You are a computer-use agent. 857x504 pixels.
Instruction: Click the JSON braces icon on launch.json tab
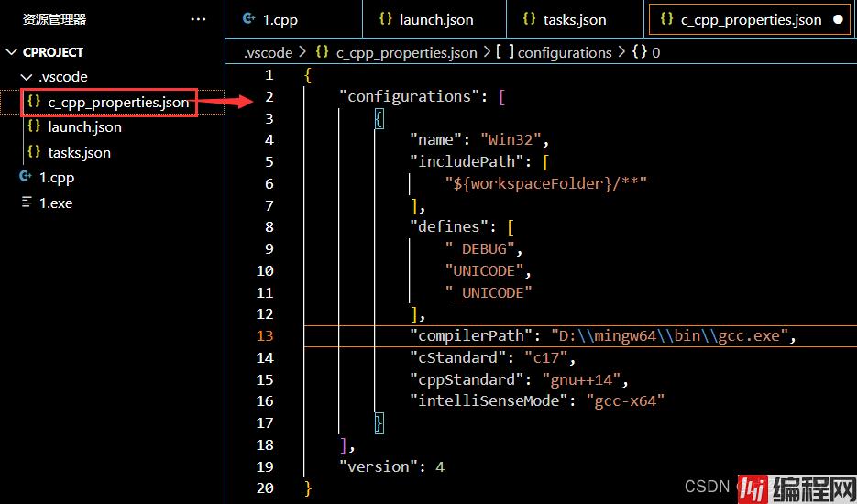point(385,19)
